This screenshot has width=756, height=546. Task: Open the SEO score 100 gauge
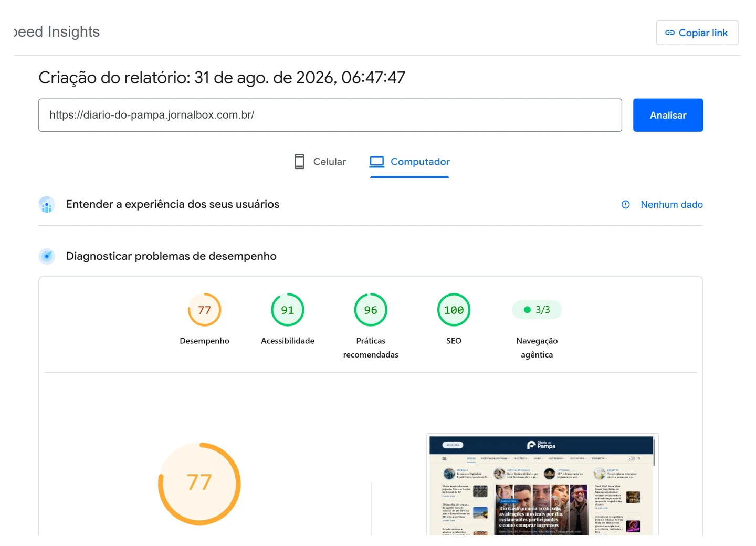tap(454, 310)
